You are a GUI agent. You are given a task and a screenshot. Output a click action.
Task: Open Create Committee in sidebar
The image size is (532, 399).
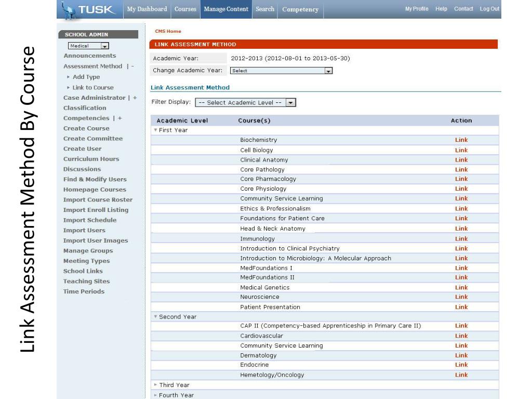pos(93,138)
